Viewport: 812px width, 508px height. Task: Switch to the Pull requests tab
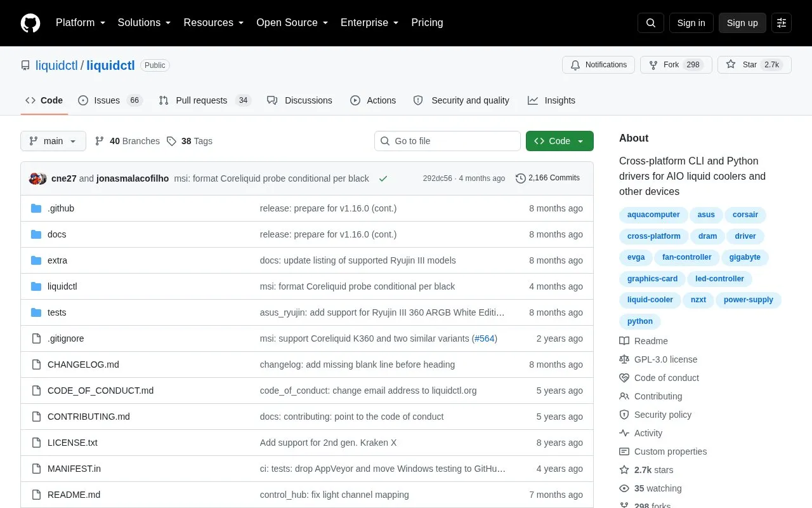pos(205,100)
